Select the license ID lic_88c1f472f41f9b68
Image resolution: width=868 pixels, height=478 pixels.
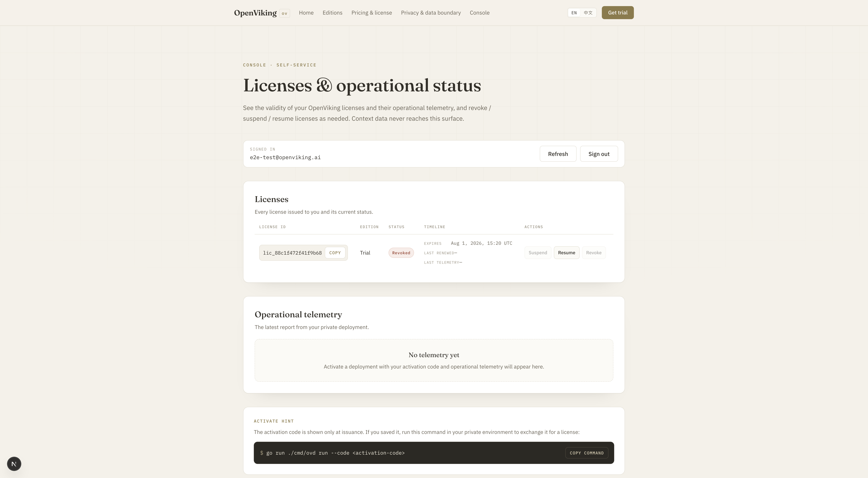pyautogui.click(x=292, y=253)
